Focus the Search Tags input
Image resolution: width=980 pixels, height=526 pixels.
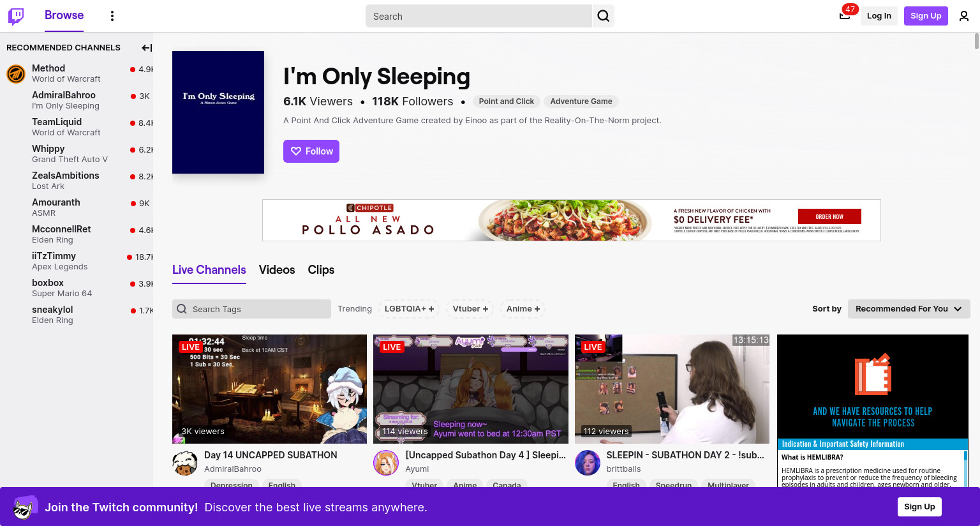pyautogui.click(x=251, y=309)
